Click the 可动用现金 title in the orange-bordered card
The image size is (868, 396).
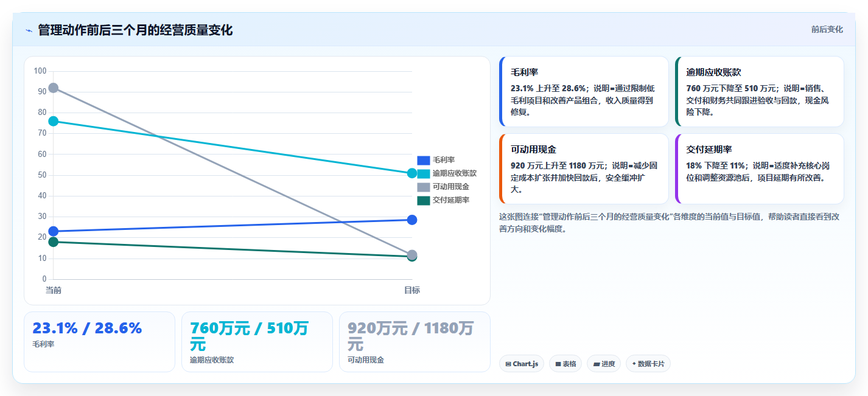click(533, 149)
